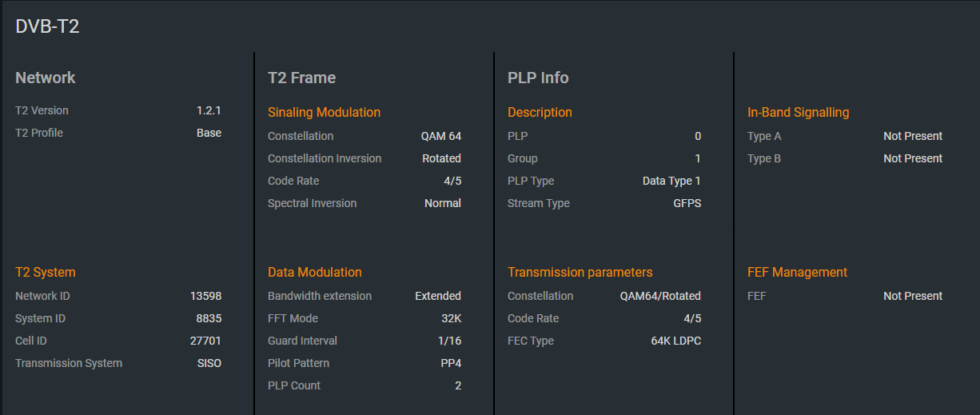Image resolution: width=980 pixels, height=415 pixels.
Task: Click the Cell ID value 27701
Action: tap(205, 341)
